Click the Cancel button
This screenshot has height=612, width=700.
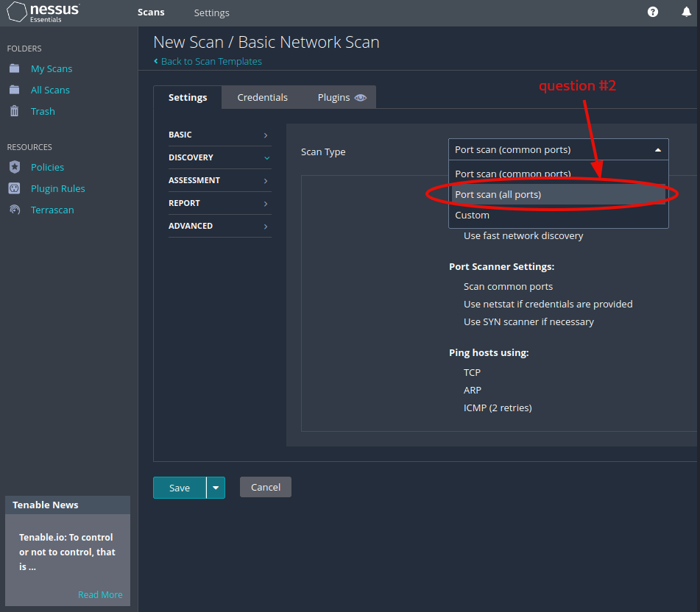(265, 487)
